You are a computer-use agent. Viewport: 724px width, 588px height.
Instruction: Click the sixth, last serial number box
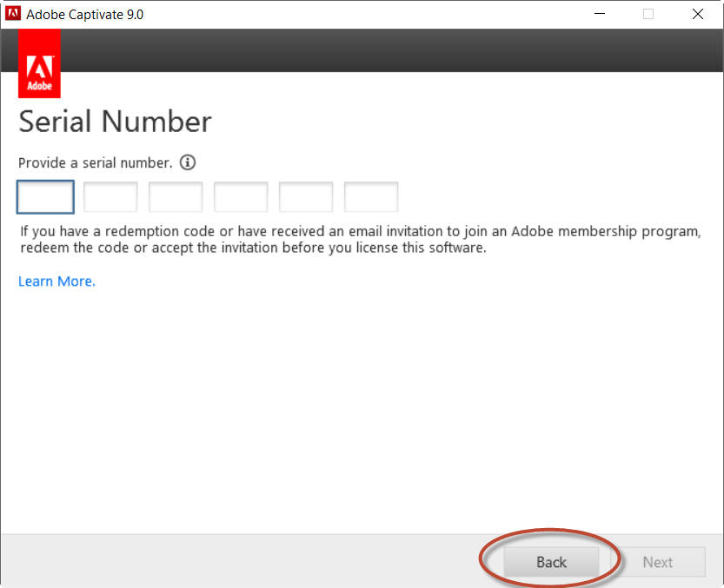(371, 197)
